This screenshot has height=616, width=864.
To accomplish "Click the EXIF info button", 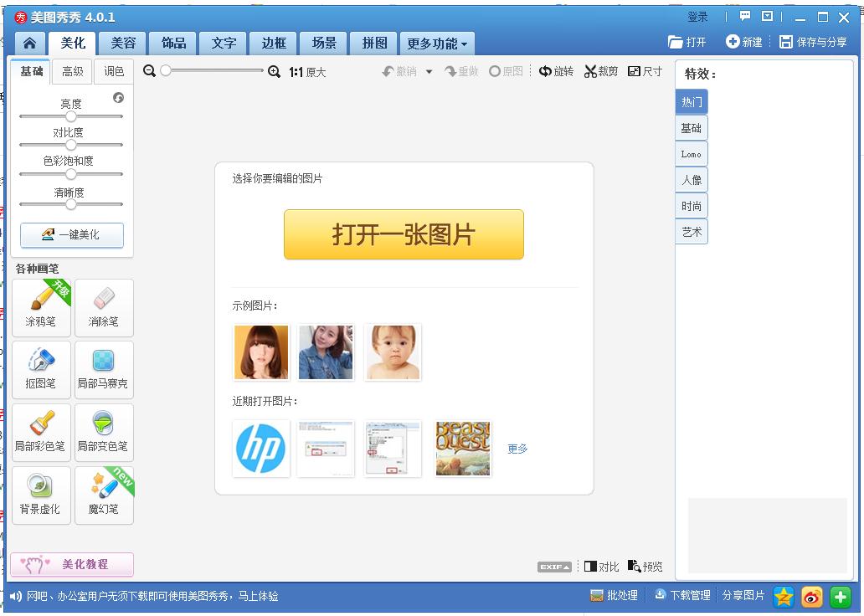I will tap(554, 567).
